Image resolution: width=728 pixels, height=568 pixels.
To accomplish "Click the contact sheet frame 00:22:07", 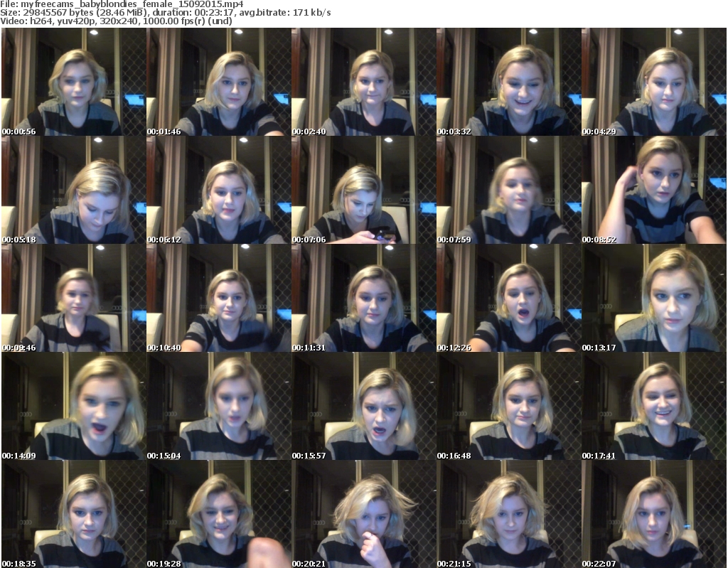I will tap(654, 514).
